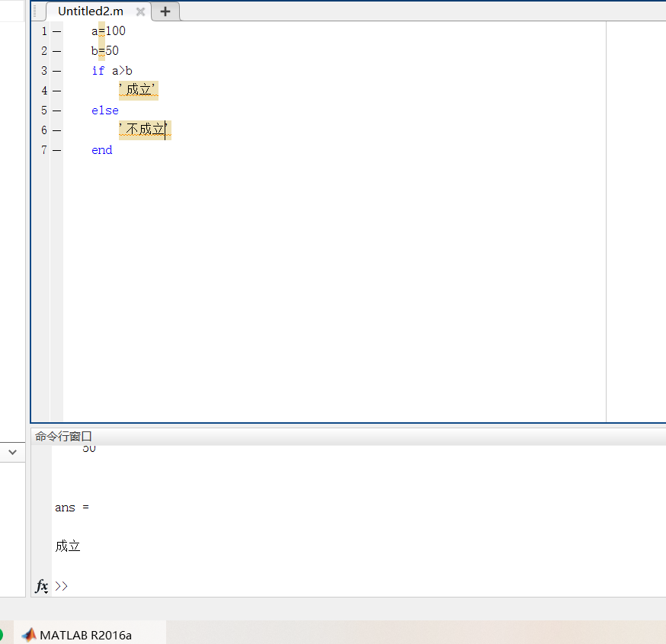Viewport: 666px width, 644px height.
Task: Click the else keyword on line 5
Action: point(104,111)
